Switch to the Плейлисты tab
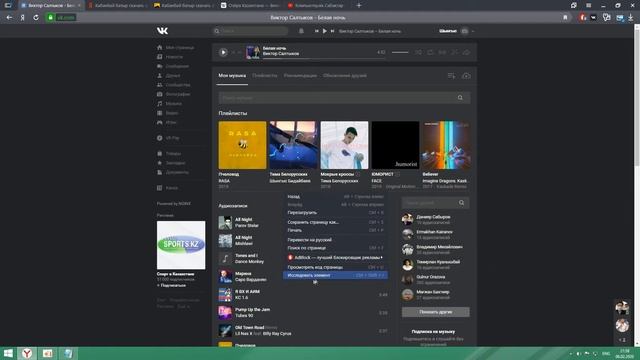The image size is (640, 360). 264,76
